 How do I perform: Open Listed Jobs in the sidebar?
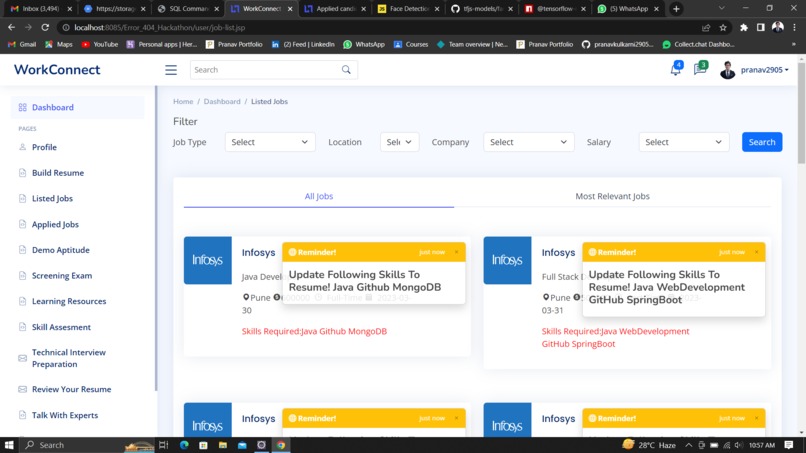[x=52, y=198]
